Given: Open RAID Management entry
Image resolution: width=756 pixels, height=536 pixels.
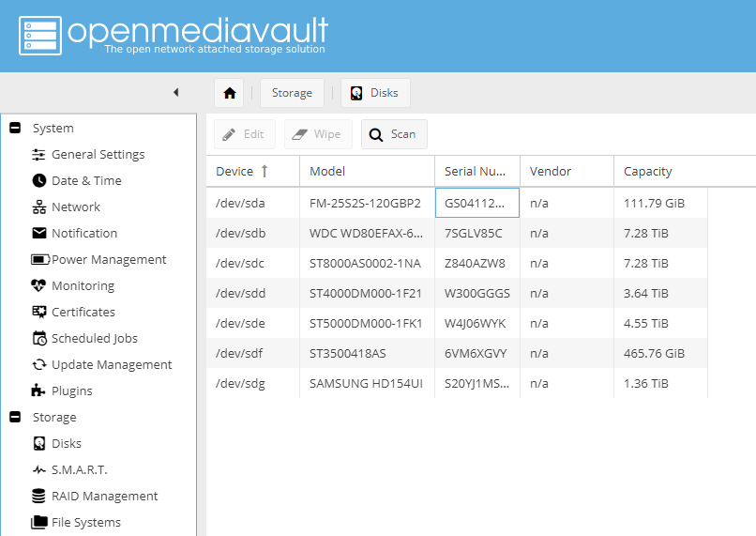Looking at the screenshot, I should pos(105,496).
